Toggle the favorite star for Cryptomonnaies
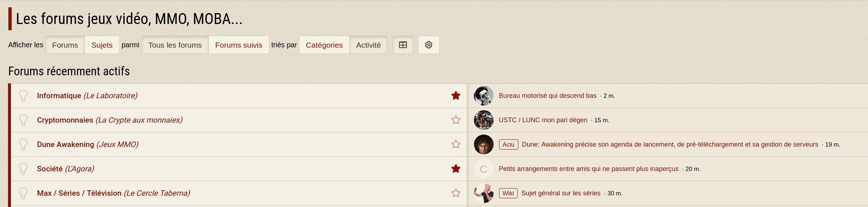Screen dimensions: 868x207 456,120
